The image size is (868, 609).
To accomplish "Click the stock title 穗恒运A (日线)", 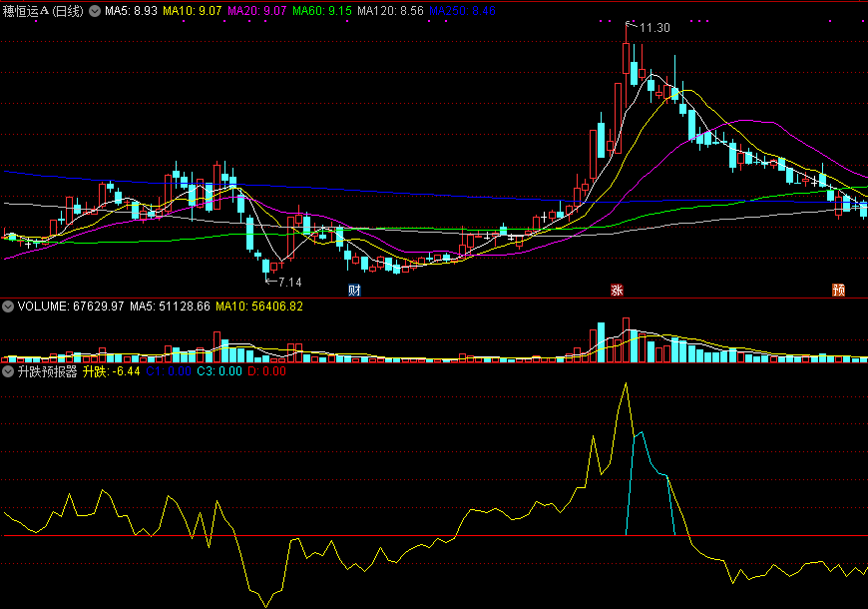I will (x=43, y=11).
